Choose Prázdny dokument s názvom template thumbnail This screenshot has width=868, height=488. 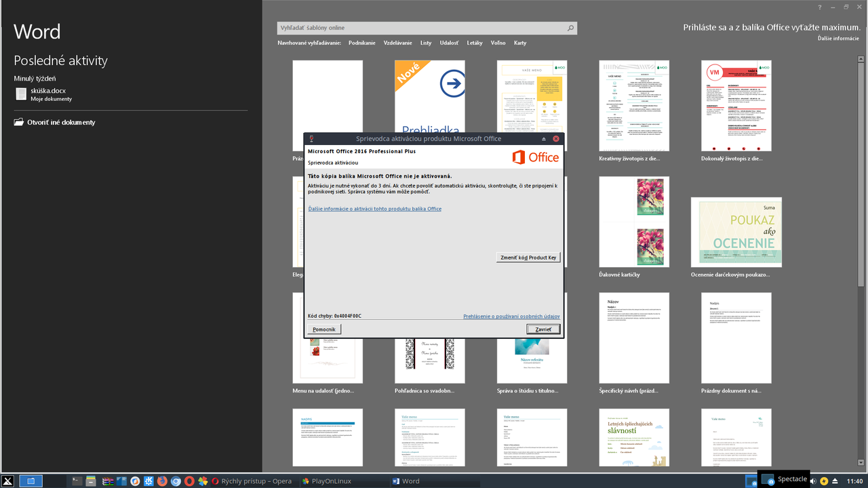(736, 338)
